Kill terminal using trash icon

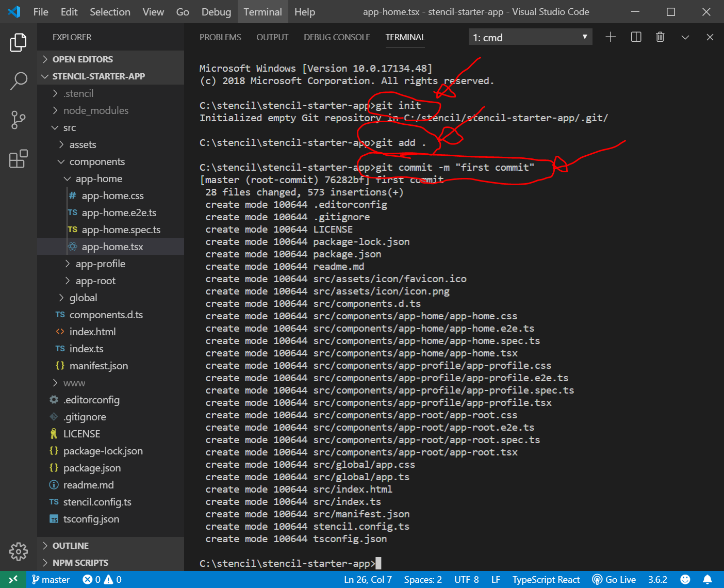(x=660, y=37)
